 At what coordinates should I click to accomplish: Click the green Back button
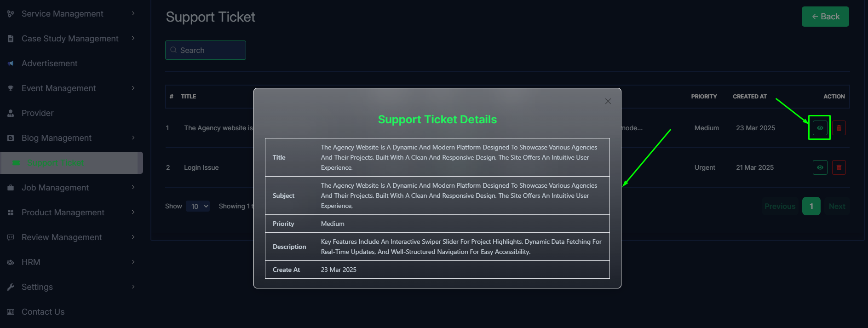click(825, 17)
